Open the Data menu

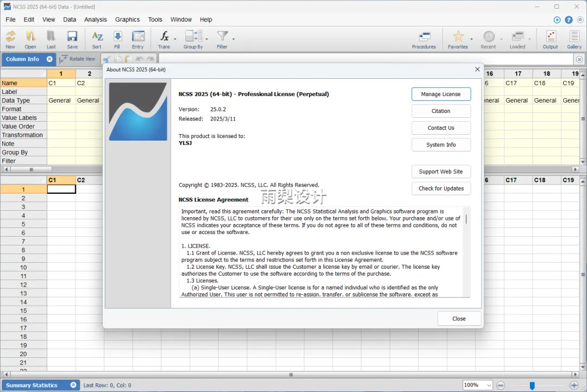pyautogui.click(x=69, y=20)
